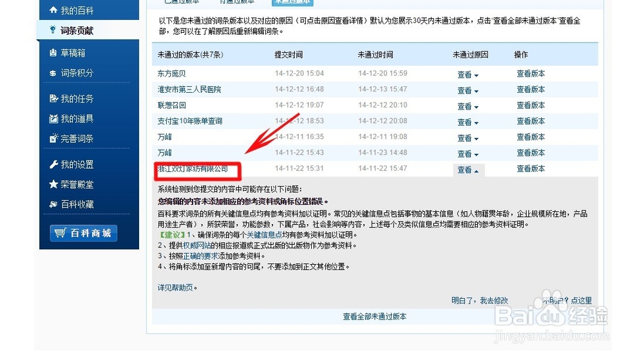Expand 查看 reason for 万峰 14-12-11 row
644x358 pixels.
468,138
